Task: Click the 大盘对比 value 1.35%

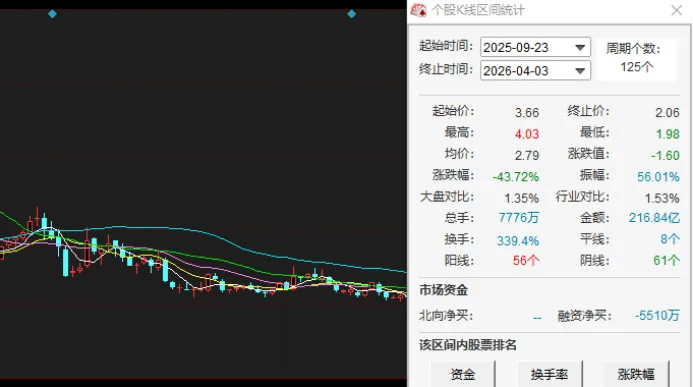Action: 522,198
